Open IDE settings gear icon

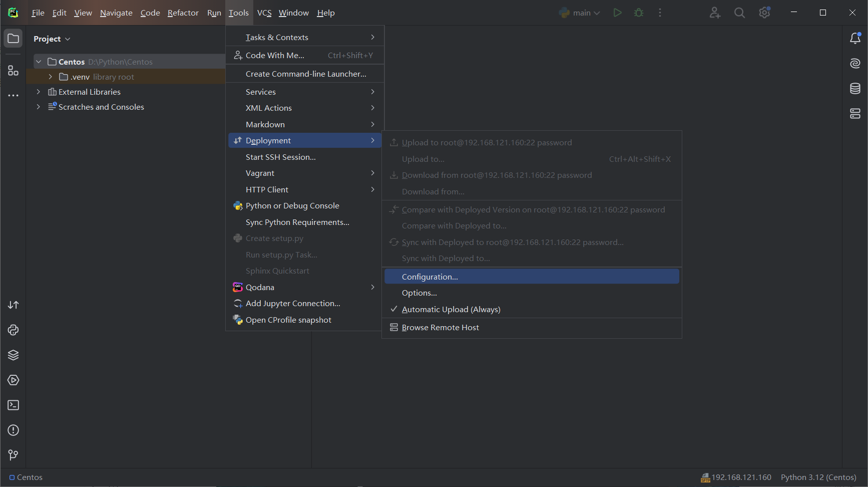click(764, 13)
